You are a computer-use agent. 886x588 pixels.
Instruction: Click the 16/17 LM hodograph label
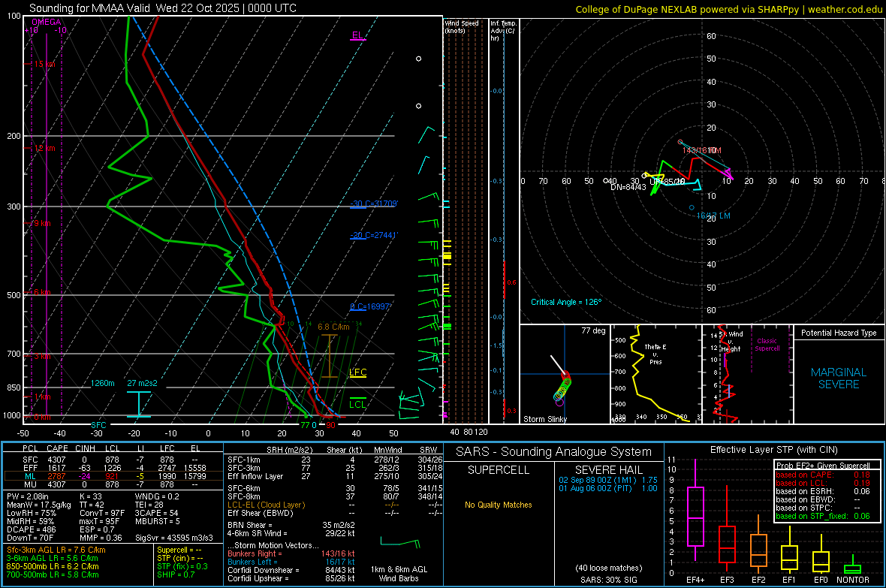click(x=713, y=216)
